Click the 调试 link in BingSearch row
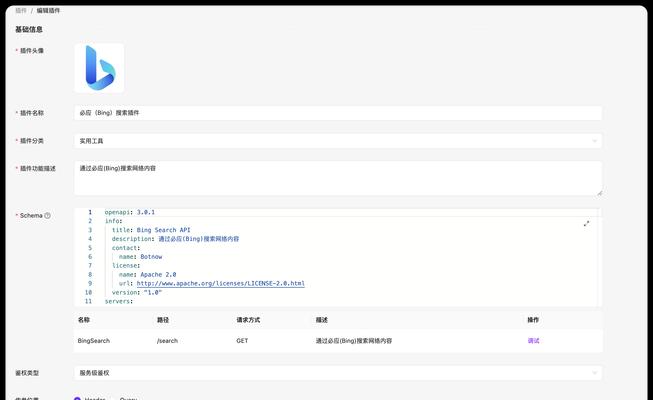 (533, 341)
